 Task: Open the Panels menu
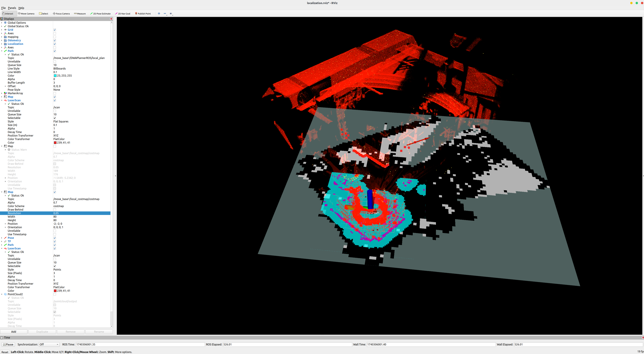tap(12, 8)
